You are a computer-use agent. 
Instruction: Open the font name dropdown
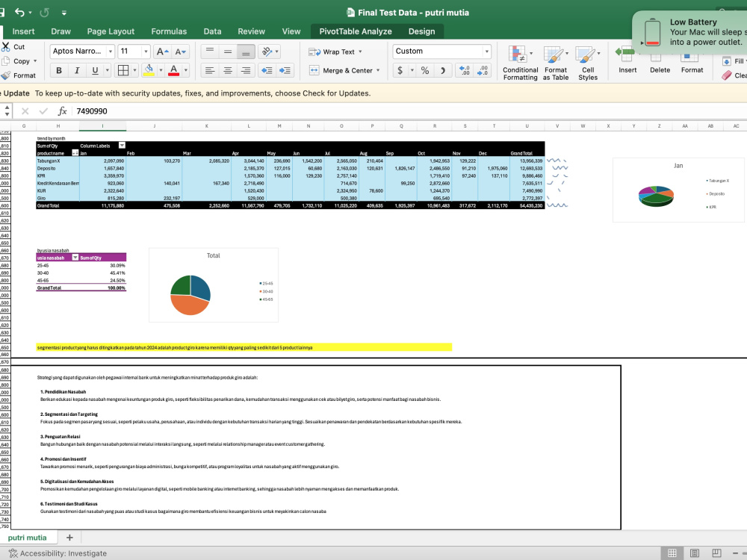point(111,52)
